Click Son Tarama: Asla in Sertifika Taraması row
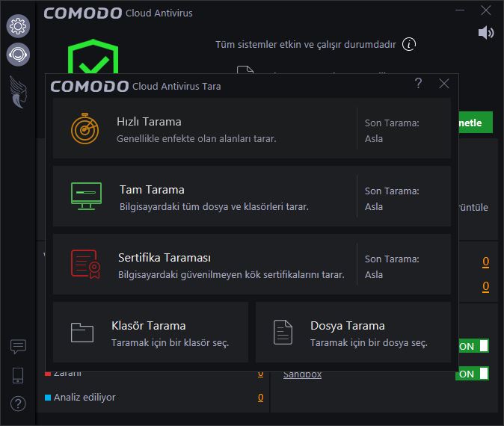 coord(392,267)
